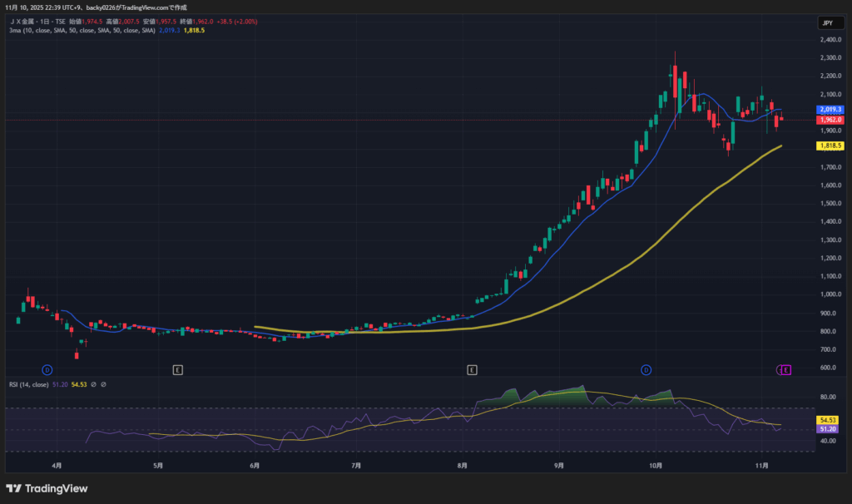Click the purple 51.20 RSI axis label
The height and width of the screenshot is (504, 852).
point(826,429)
